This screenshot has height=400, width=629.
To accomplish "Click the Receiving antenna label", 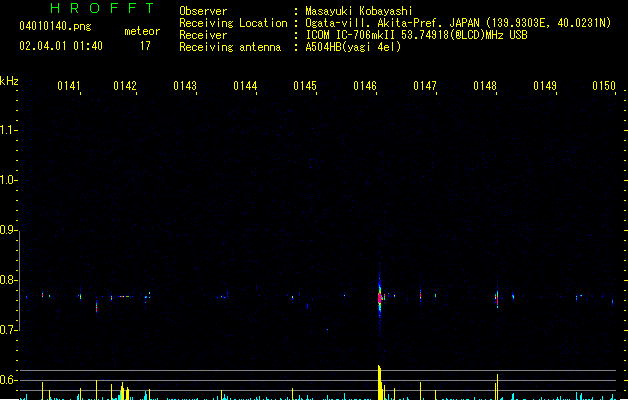I will point(230,47).
